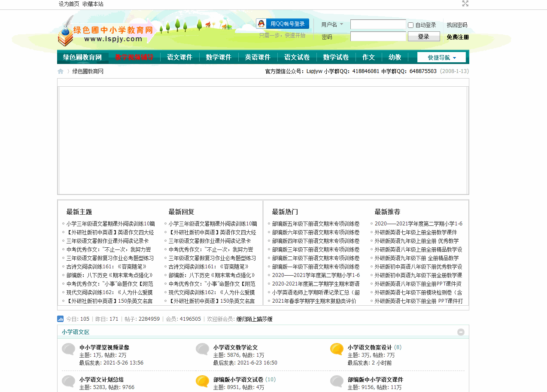The image size is (547, 392).
Task: Click the fullscreen expand icon at top right
Action: [x=465, y=3]
